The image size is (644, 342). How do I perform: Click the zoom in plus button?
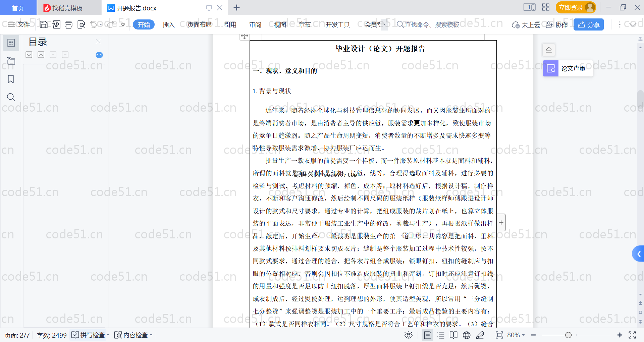tap(620, 335)
